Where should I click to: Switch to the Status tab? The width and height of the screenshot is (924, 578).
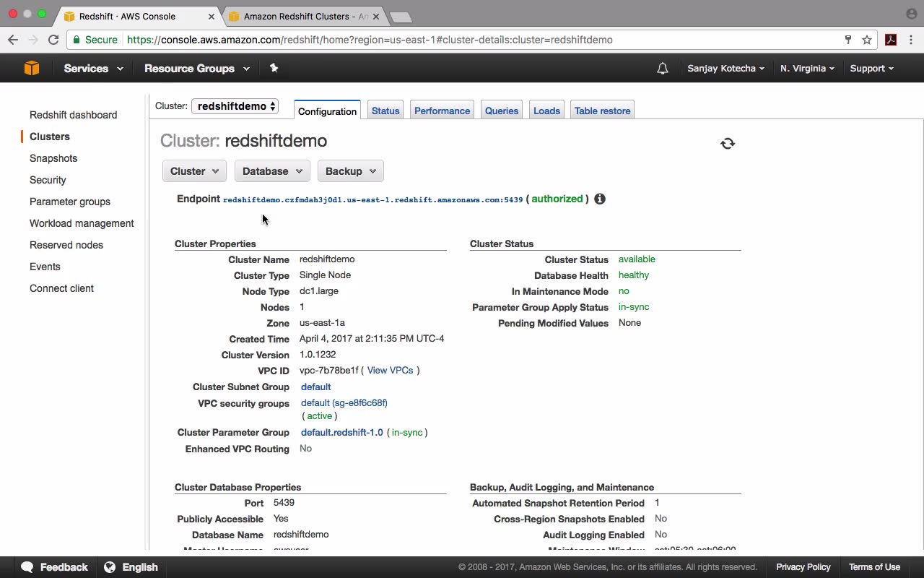point(385,111)
